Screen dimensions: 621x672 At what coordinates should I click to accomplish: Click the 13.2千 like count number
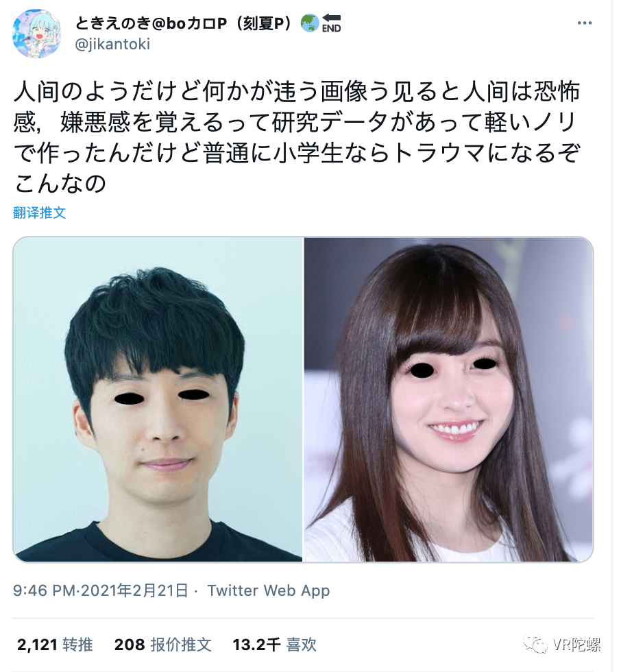(x=256, y=645)
